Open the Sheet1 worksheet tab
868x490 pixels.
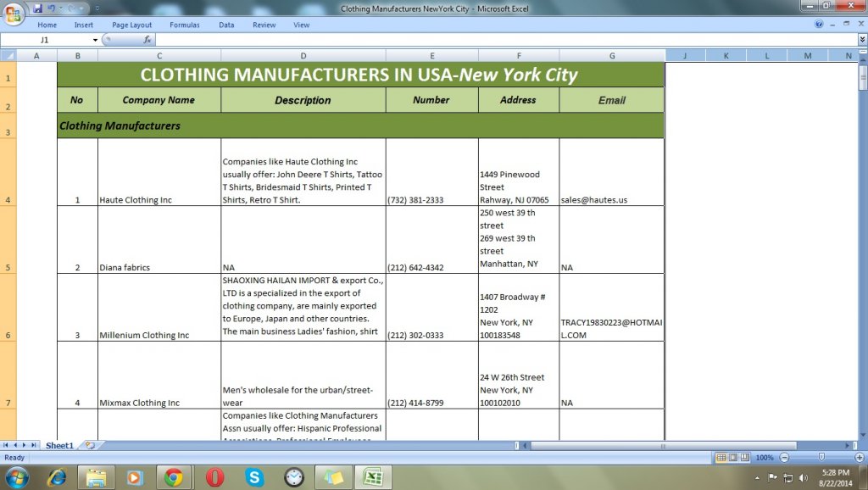pyautogui.click(x=59, y=445)
